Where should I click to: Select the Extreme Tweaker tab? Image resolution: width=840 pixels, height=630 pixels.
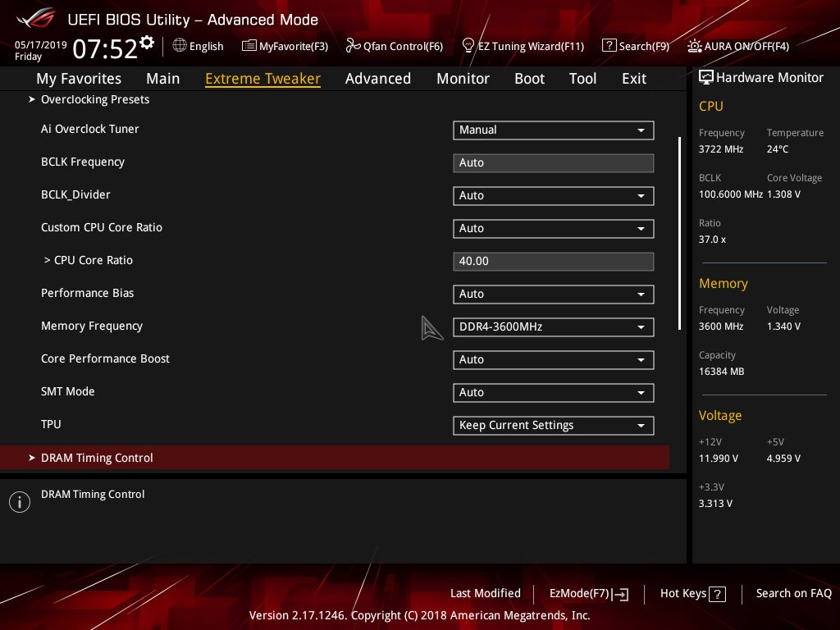pos(263,78)
